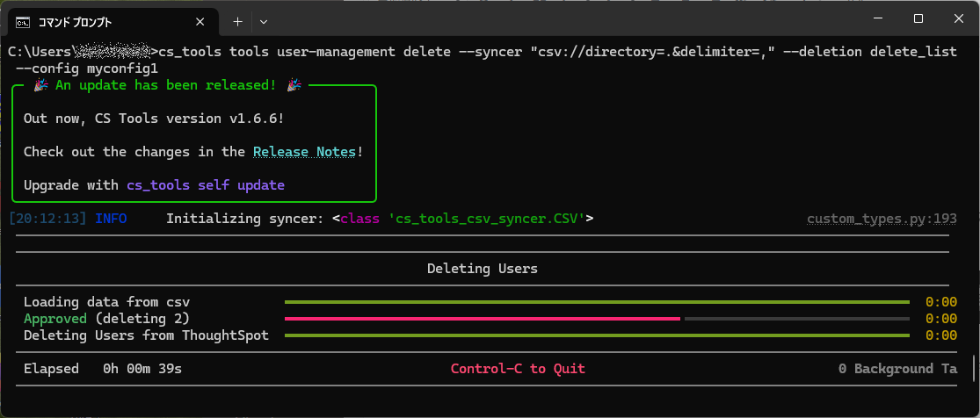Open a new terminal tab

pos(237,20)
